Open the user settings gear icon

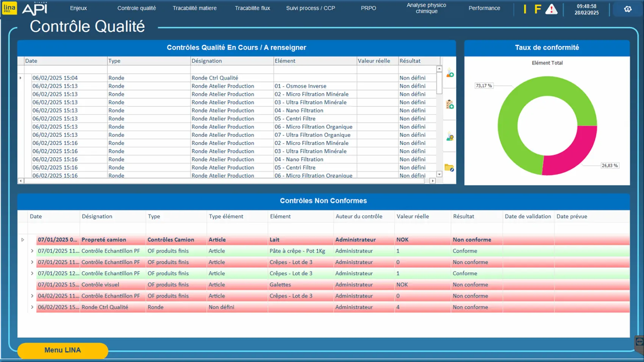628,9
